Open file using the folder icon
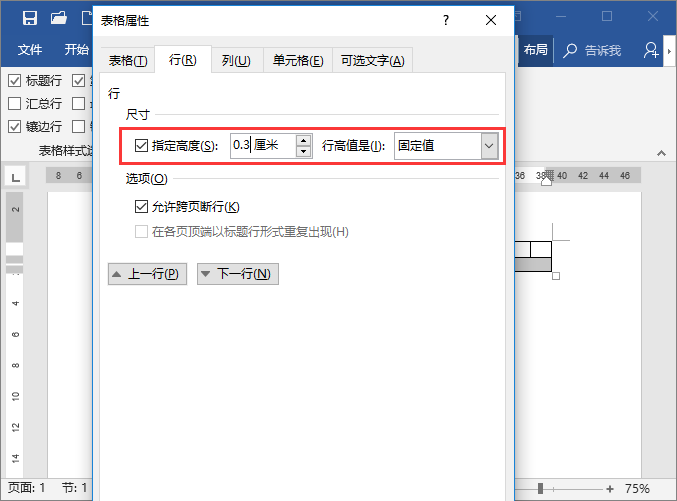Image resolution: width=677 pixels, height=501 pixels. pyautogui.click(x=59, y=18)
